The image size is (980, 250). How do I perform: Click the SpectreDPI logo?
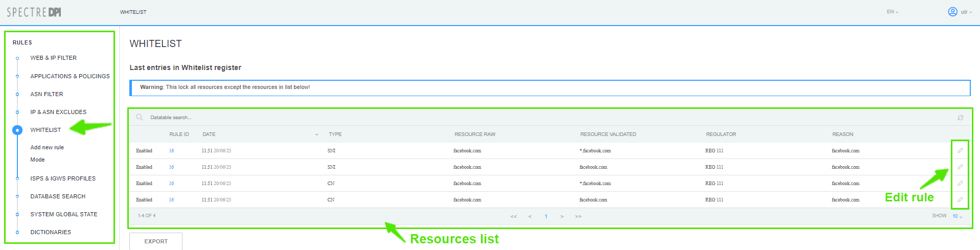point(34,12)
